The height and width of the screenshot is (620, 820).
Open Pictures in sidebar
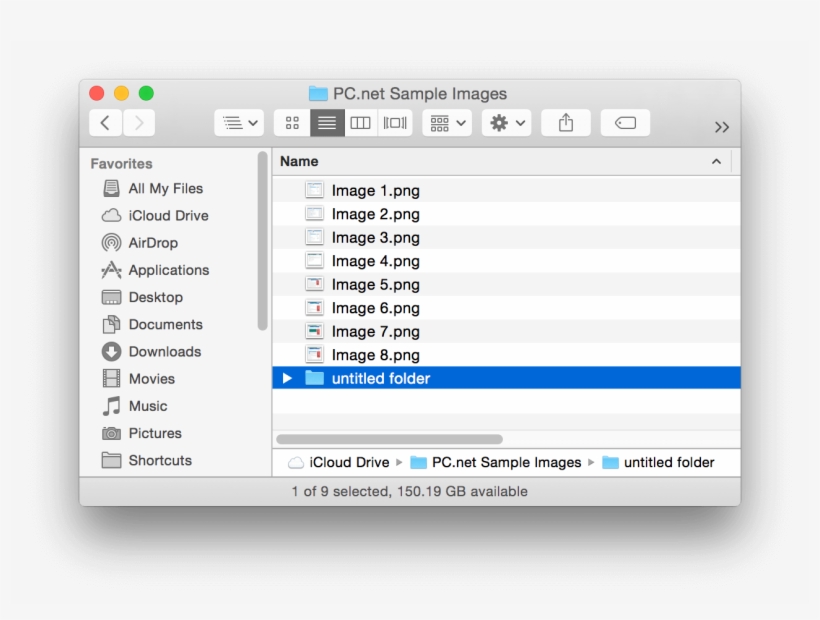pos(142,433)
